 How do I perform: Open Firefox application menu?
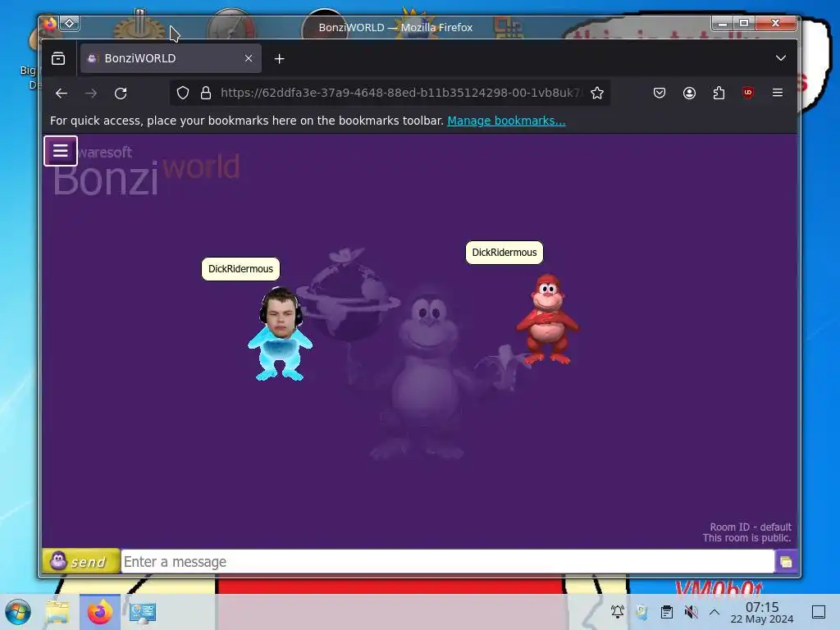click(x=778, y=94)
